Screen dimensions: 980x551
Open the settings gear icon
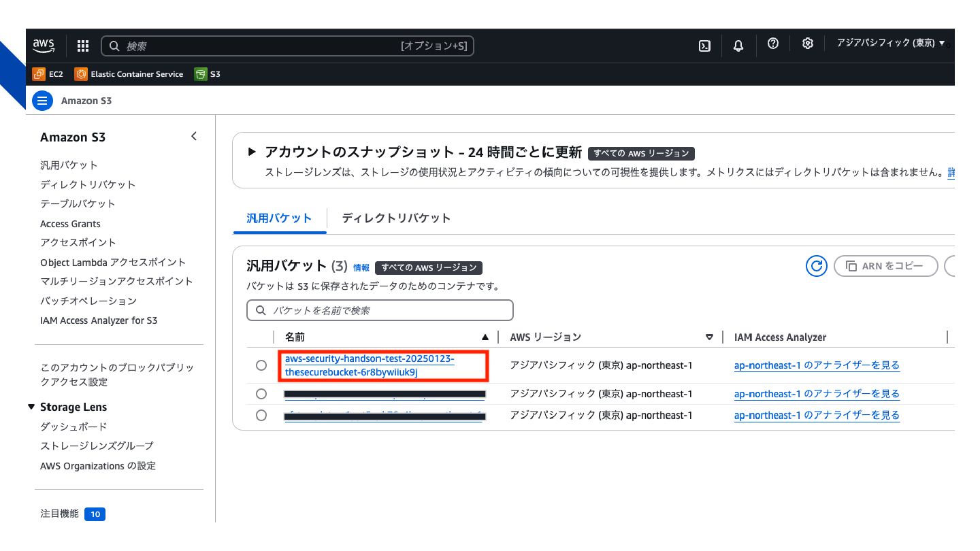(808, 44)
